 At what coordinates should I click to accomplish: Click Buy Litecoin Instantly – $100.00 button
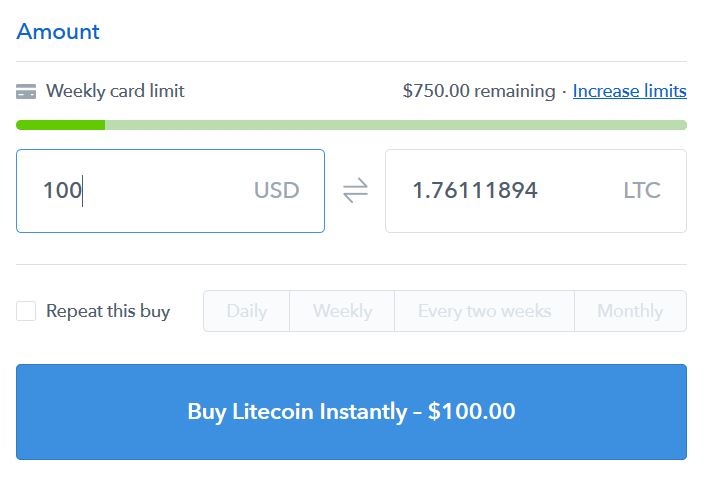click(351, 412)
